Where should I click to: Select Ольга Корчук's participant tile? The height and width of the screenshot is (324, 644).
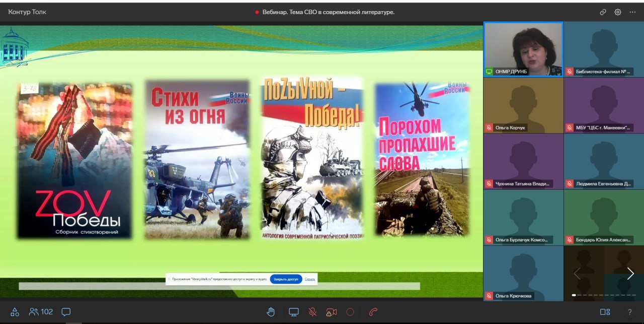(x=523, y=105)
